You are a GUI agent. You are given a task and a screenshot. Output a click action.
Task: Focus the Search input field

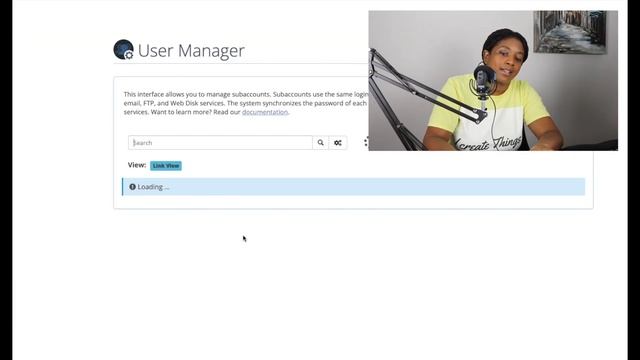(220, 143)
